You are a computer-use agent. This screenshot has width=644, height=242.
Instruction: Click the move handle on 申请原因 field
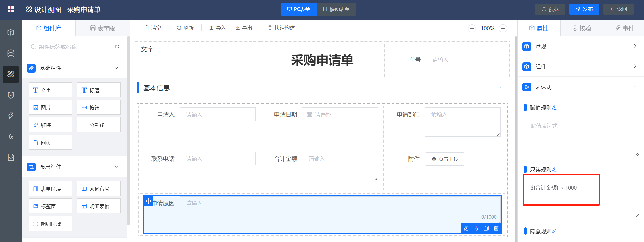coord(148,201)
